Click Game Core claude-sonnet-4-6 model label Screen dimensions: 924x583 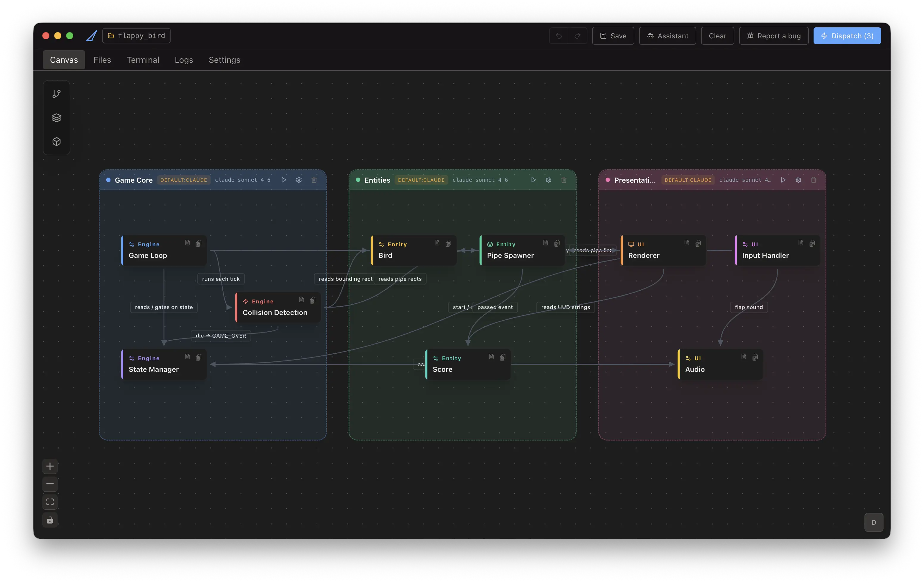(243, 180)
